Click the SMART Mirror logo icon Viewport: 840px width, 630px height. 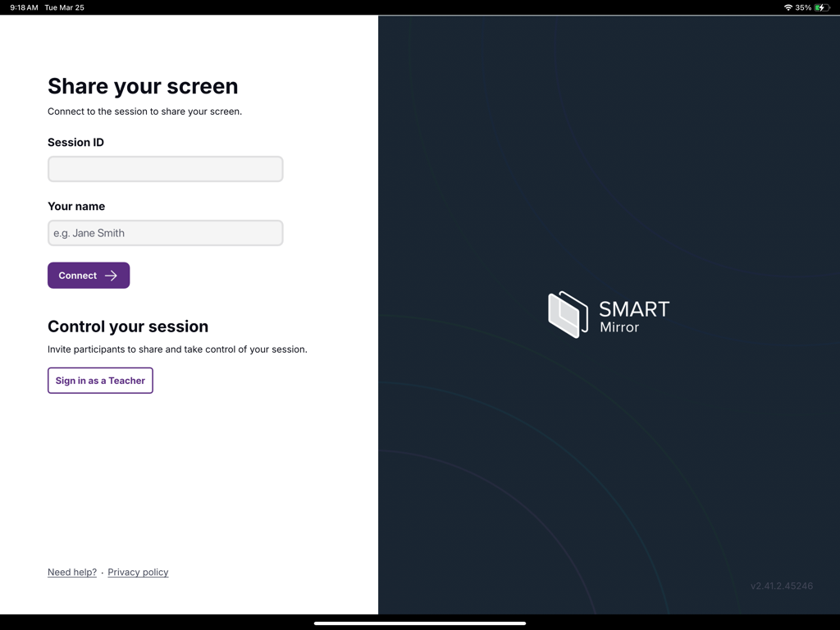(x=566, y=314)
